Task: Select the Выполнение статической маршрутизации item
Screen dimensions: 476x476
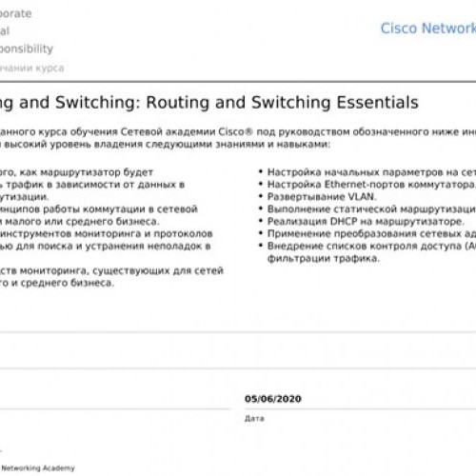Action: (371, 209)
